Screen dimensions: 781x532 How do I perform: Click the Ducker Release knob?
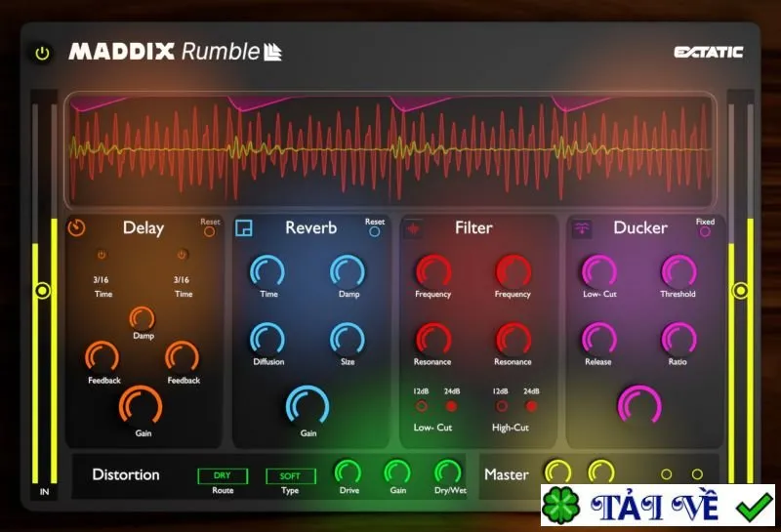(599, 340)
